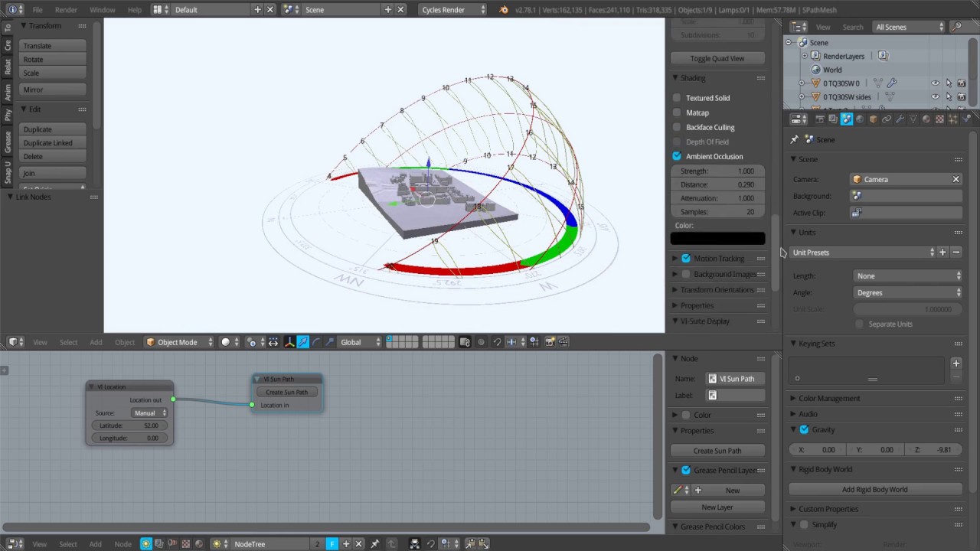Click the New Layer button

tap(717, 507)
